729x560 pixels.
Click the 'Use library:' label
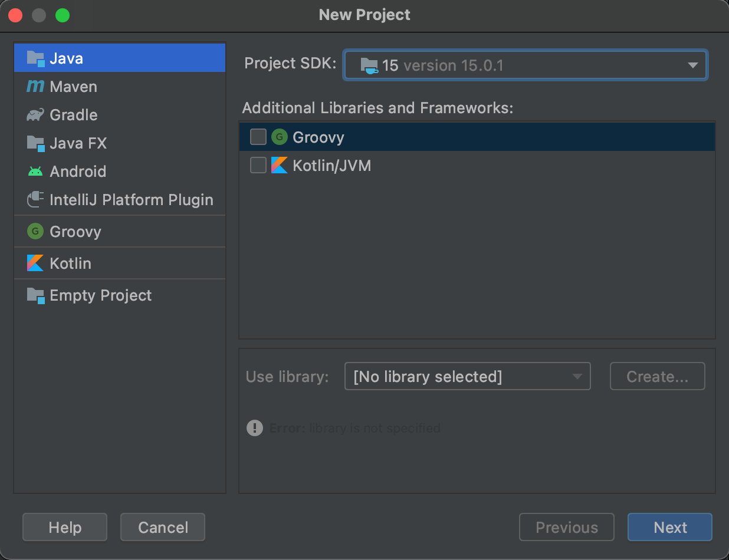click(287, 376)
